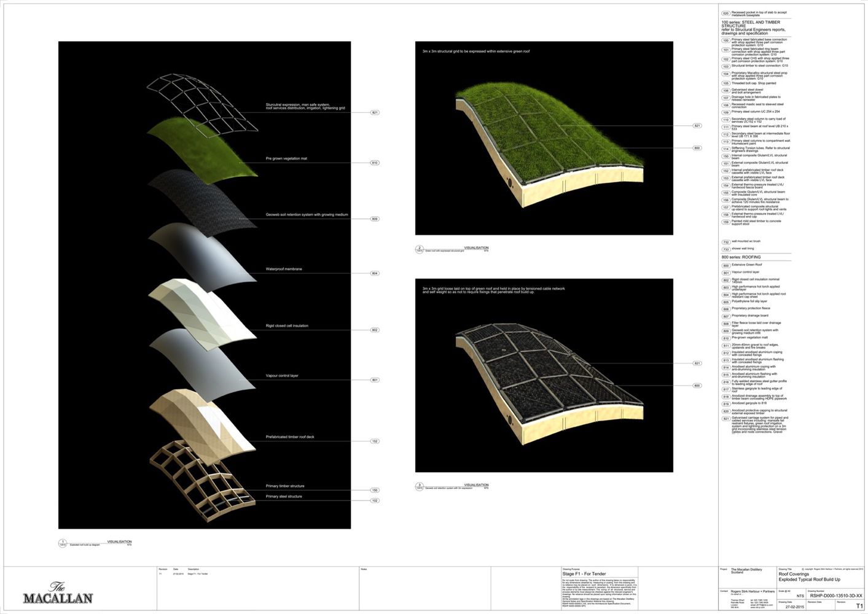
Task: Click view marker 2 under green roof image
Action: click(420, 249)
